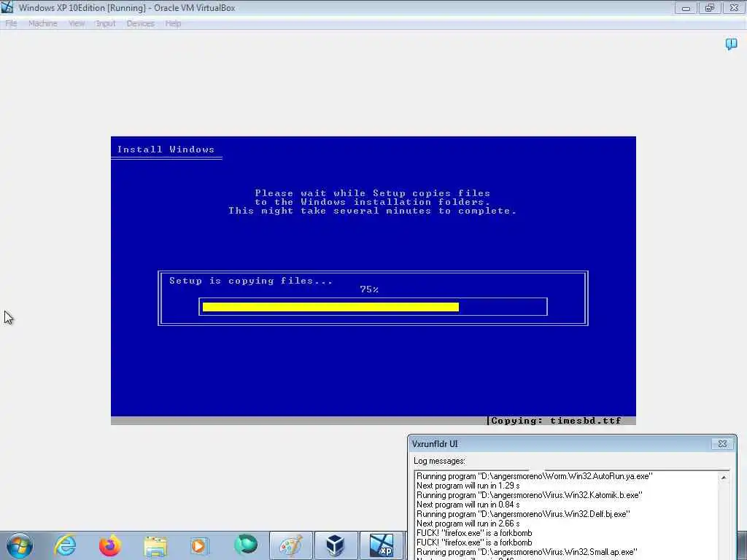Select log line 'Next program will run in 0.84 s'
This screenshot has height=560, width=747.
pyautogui.click(x=468, y=505)
